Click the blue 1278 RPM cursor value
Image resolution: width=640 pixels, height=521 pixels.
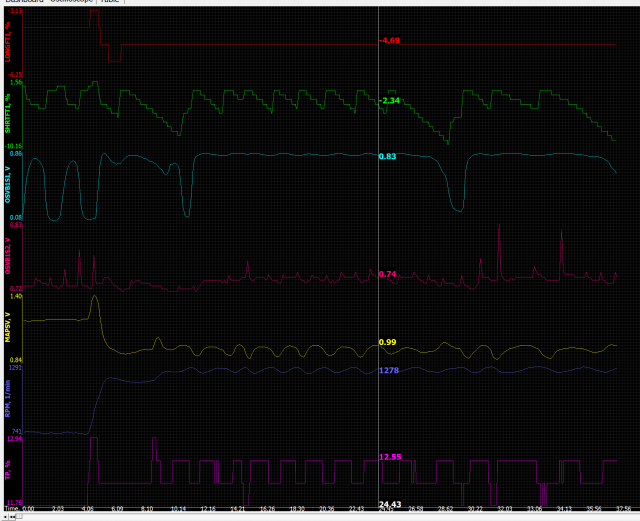[x=389, y=371]
